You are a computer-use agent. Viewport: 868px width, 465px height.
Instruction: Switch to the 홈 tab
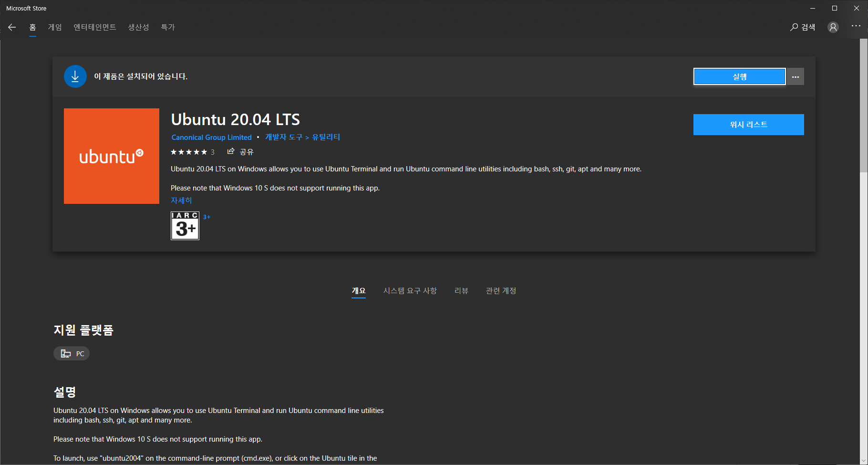(32, 27)
